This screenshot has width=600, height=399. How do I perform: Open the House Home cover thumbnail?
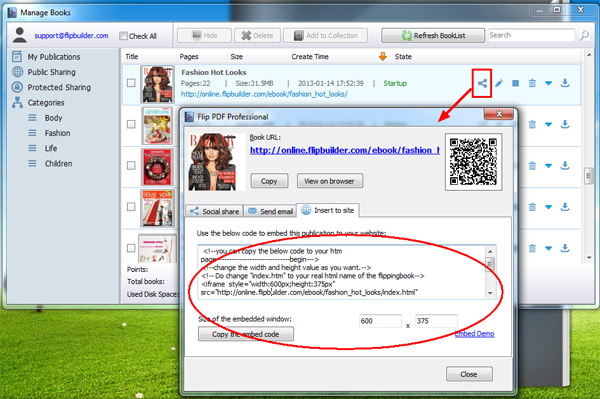click(x=157, y=208)
